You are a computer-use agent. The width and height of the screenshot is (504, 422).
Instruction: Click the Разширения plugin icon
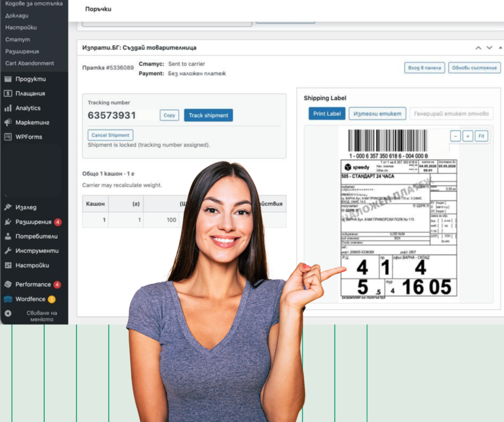(x=8, y=222)
